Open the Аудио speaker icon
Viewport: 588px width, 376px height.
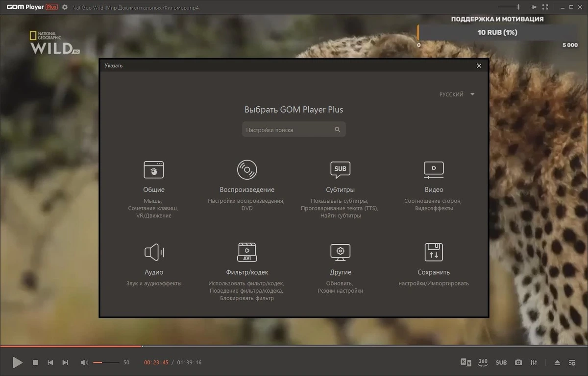(154, 252)
